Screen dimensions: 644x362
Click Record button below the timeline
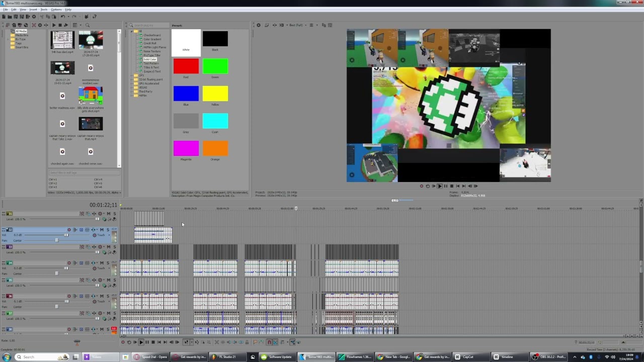[123, 342]
